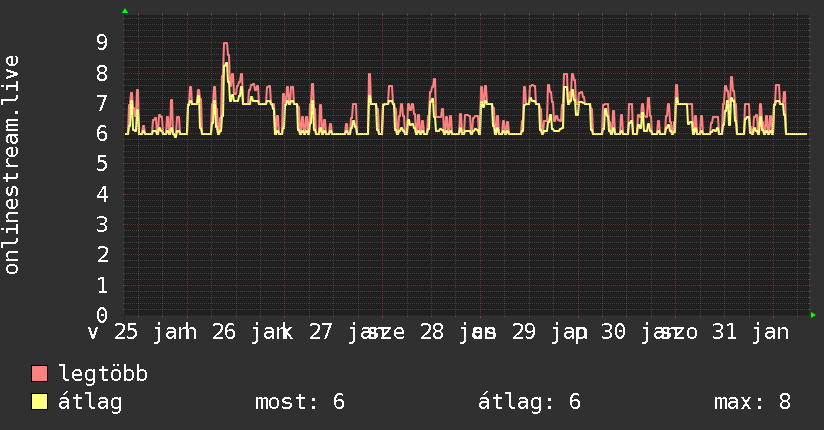Click the y-axis label 2
The height and width of the screenshot is (430, 824).
[102, 255]
